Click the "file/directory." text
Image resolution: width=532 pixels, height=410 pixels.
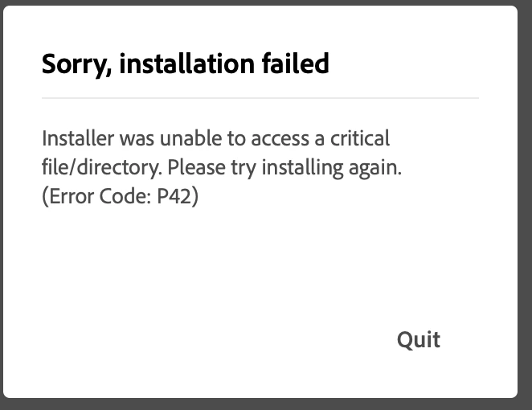point(102,168)
